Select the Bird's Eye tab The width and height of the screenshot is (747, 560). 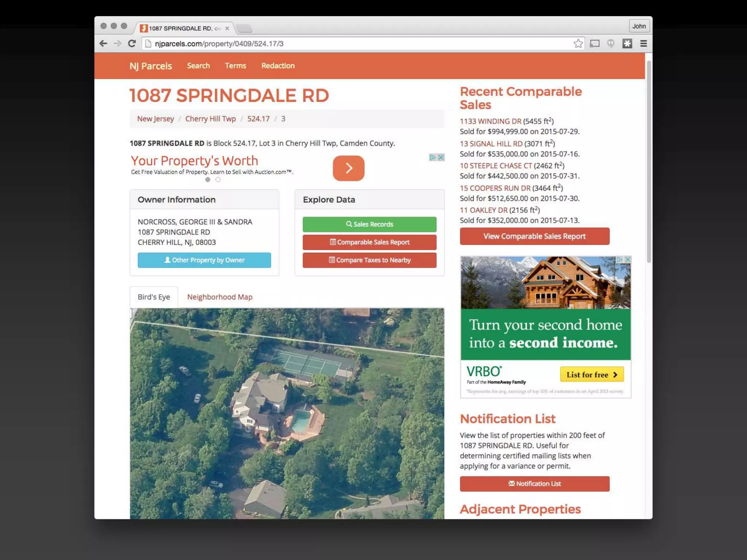154,297
